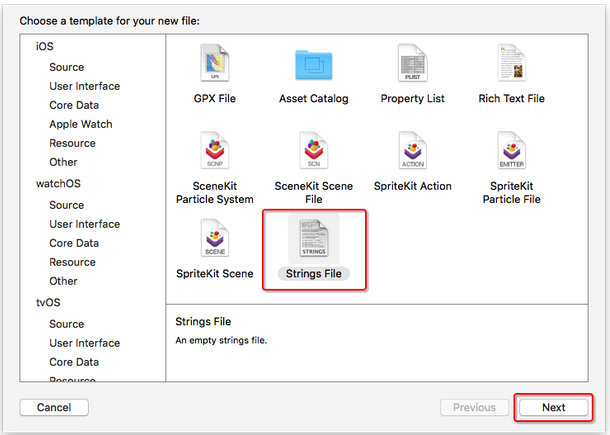This screenshot has width=610, height=435.
Task: Select the GPX File template icon
Action: coord(211,65)
